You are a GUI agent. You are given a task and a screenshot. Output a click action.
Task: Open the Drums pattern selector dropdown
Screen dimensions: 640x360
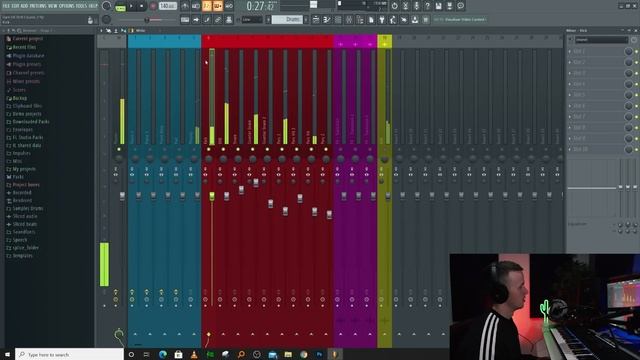pyautogui.click(x=288, y=20)
